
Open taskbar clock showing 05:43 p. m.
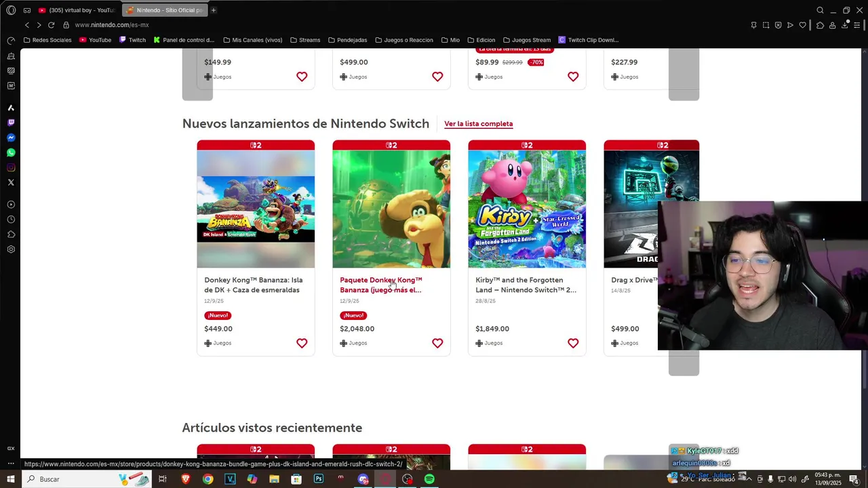pos(828,479)
